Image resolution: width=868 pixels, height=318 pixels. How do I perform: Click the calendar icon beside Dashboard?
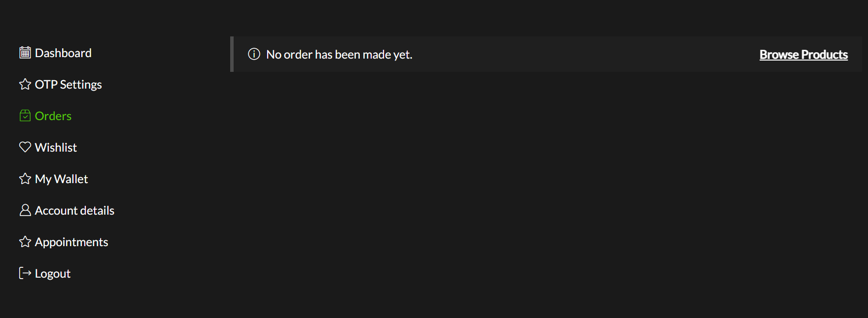(25, 52)
